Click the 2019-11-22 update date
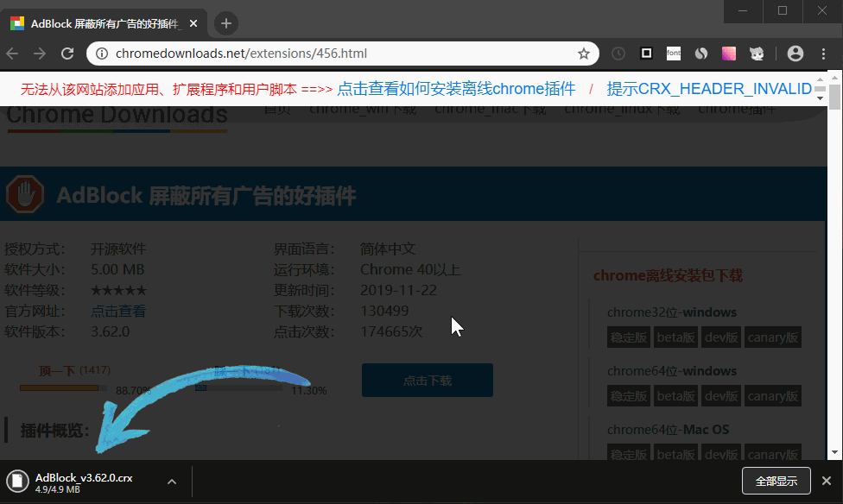Screen dimensions: 843x504 (x=398, y=290)
